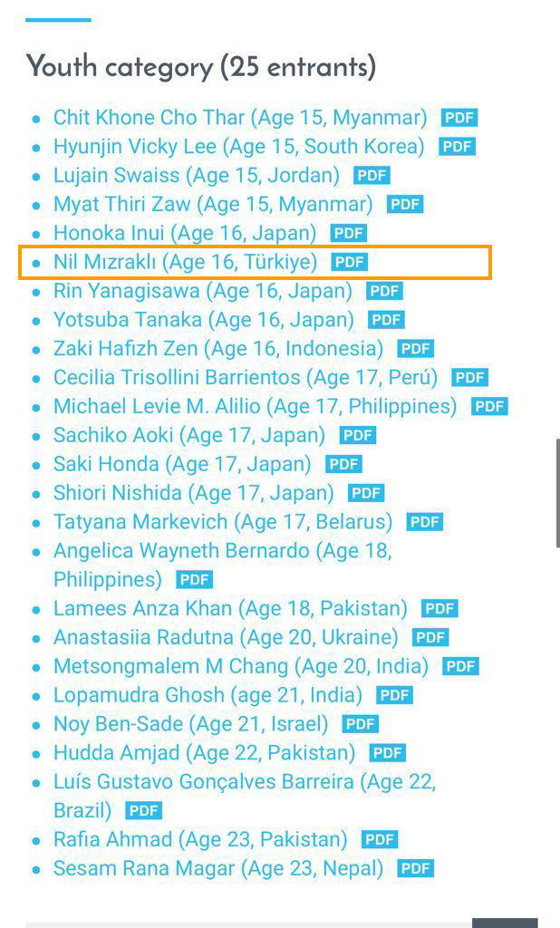The height and width of the screenshot is (928, 560).
Task: Click the page scrollbar thumb
Action: point(557,493)
